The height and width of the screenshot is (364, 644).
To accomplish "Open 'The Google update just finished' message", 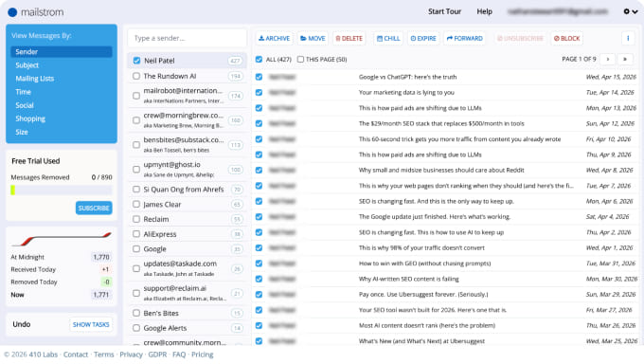I will click(x=435, y=216).
